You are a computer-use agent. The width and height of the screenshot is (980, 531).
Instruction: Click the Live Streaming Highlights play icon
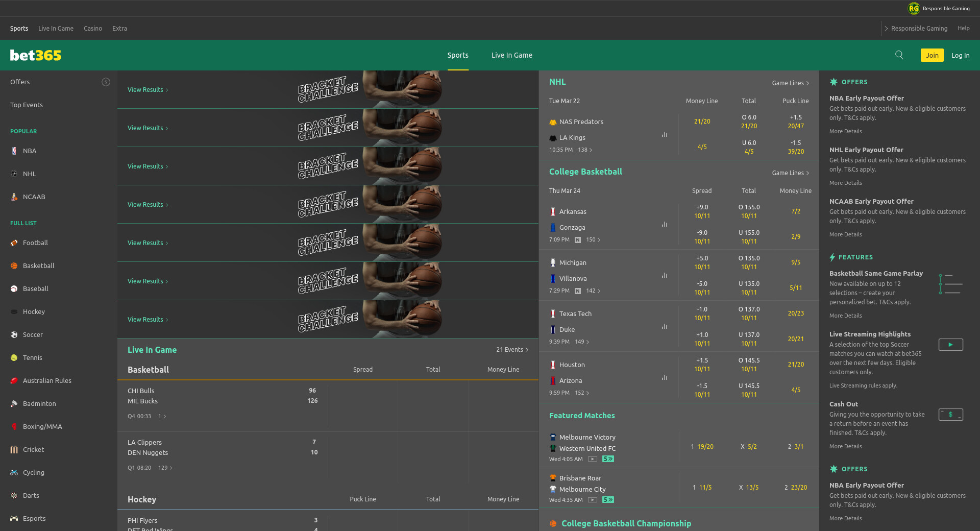950,345
